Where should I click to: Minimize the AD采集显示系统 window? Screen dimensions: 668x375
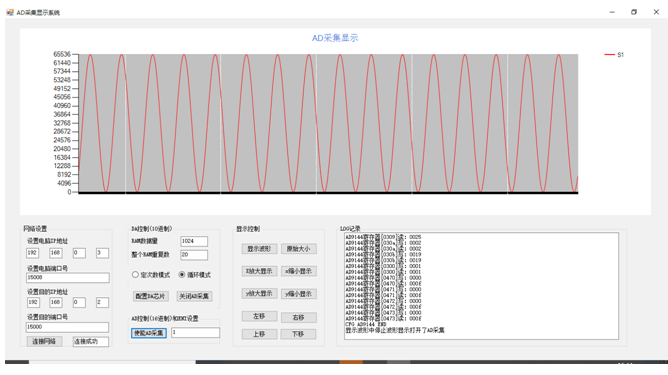(612, 12)
